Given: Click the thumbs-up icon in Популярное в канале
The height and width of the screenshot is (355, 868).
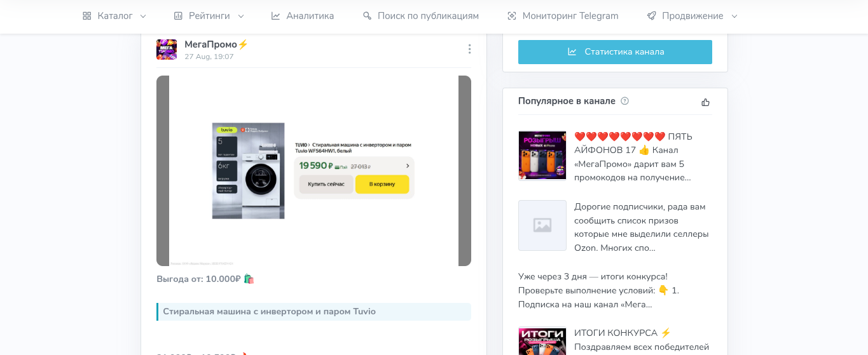Looking at the screenshot, I should [x=705, y=102].
